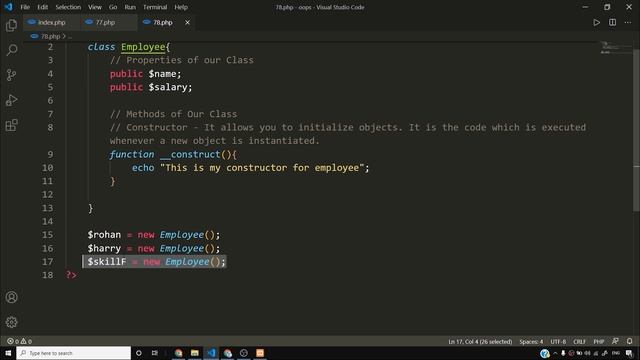Click the echo string on line 10
The image size is (640, 360).
pyautogui.click(x=262, y=168)
